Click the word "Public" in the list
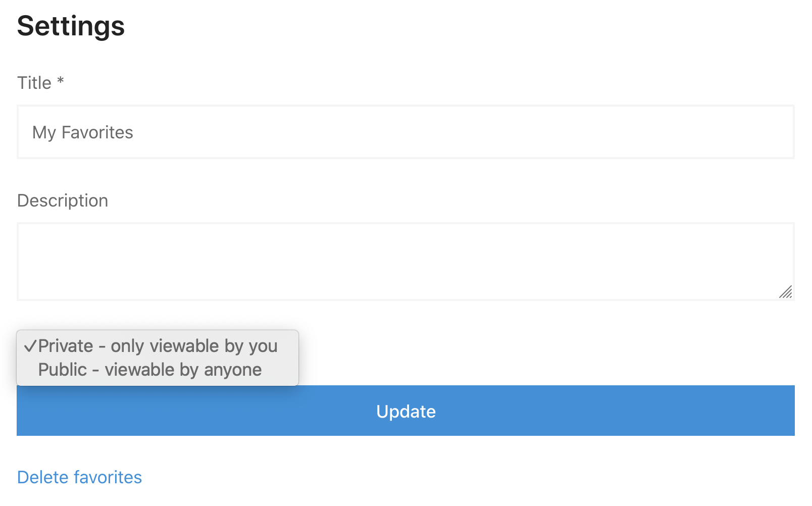The height and width of the screenshot is (506, 812). (63, 370)
